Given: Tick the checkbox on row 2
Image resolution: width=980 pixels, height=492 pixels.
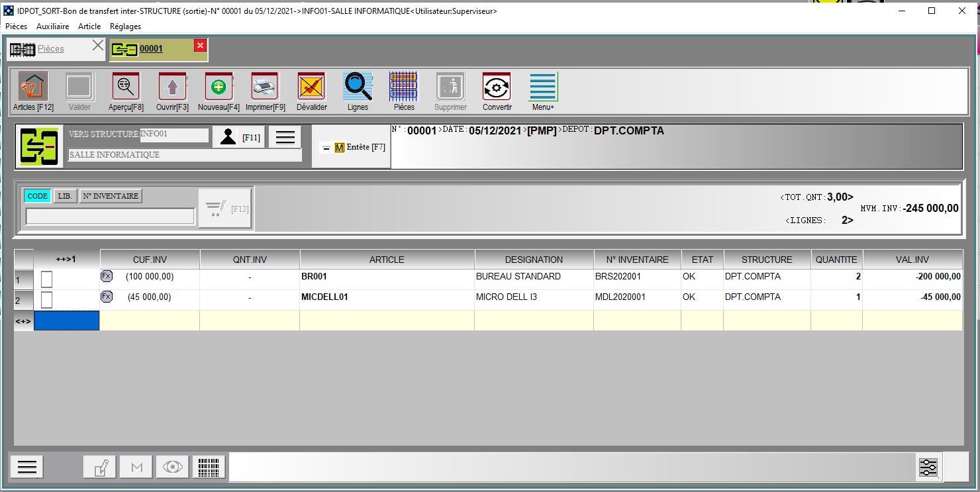Looking at the screenshot, I should click(46, 300).
